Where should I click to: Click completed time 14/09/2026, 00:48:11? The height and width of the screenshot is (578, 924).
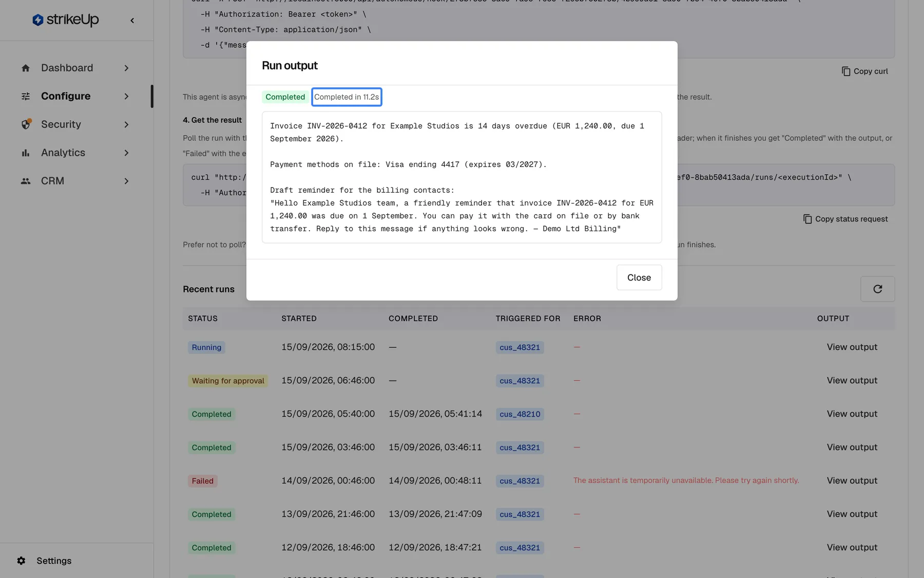[x=435, y=481]
